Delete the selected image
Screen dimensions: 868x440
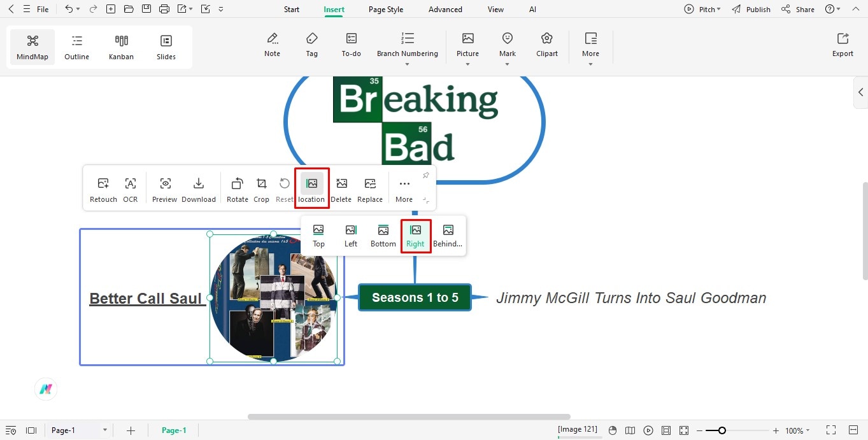[341, 190]
